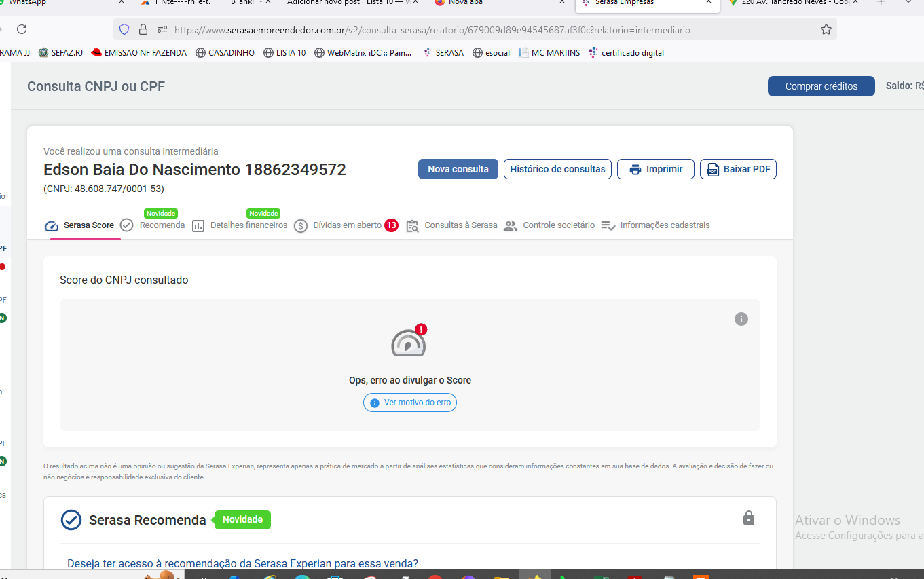This screenshot has width=924, height=579.
Task: Click the Consulta CNPJ ou CPF heading
Action: coord(96,86)
